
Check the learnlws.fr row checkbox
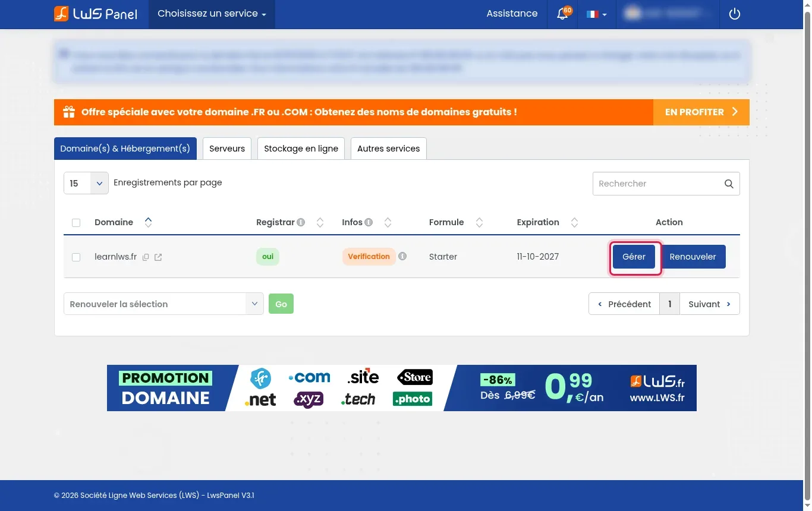click(76, 257)
